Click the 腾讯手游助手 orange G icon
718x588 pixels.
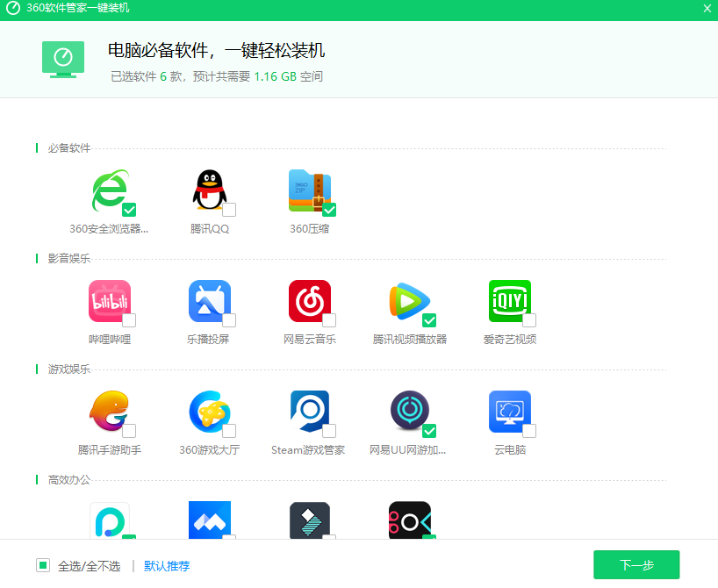coord(109,411)
